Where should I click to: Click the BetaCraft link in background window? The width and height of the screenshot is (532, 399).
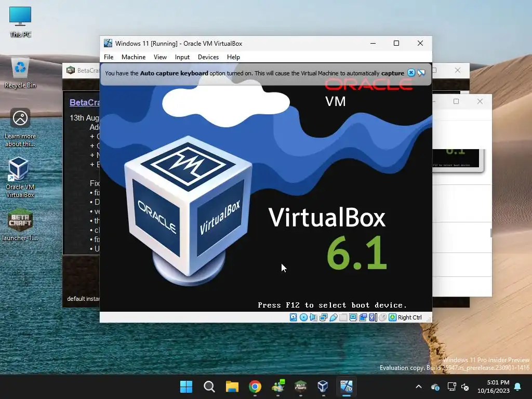click(85, 102)
